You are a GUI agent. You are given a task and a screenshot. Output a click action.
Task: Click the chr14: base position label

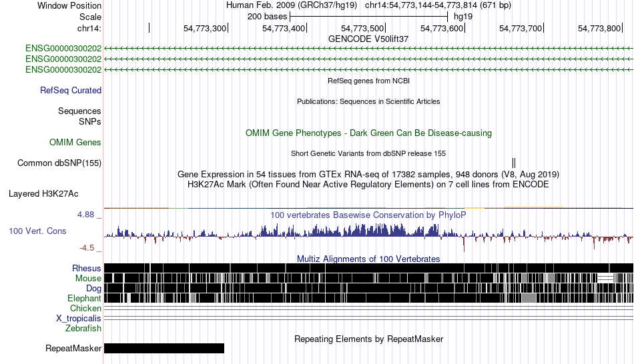tap(89, 28)
